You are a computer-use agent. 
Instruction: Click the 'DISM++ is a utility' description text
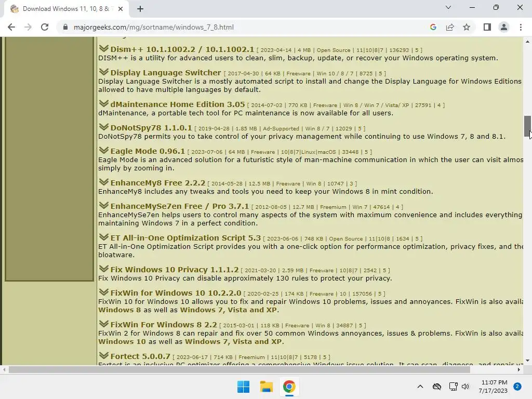pos(298,58)
